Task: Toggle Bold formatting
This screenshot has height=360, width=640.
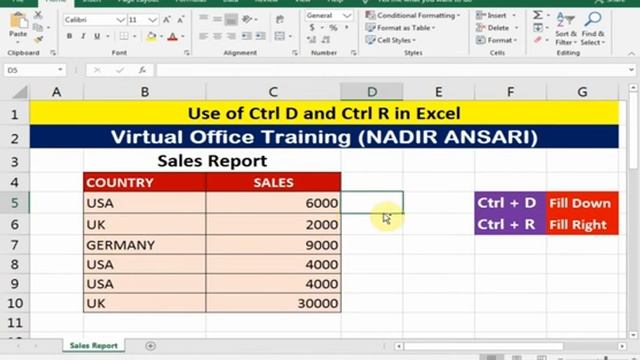Action: (69, 36)
